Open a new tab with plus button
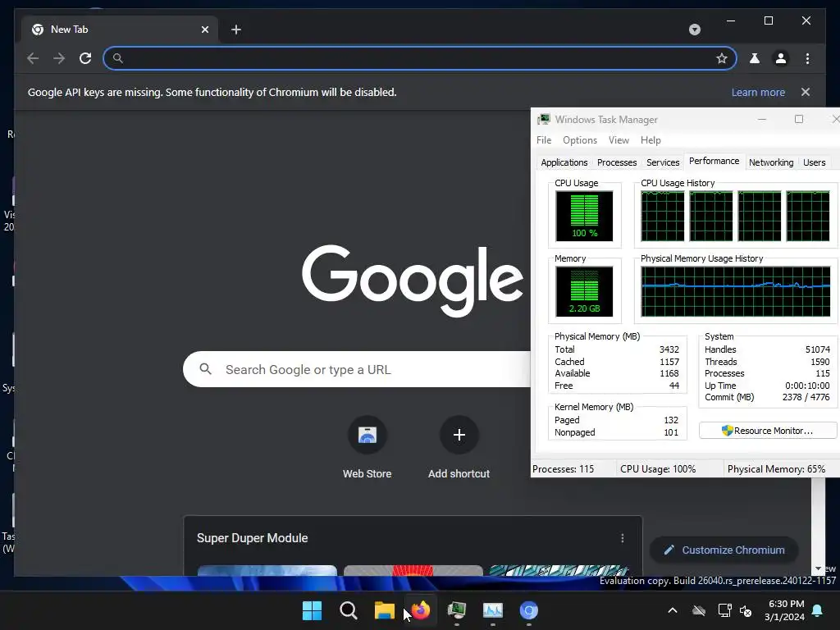This screenshot has height=630, width=840. point(236,30)
